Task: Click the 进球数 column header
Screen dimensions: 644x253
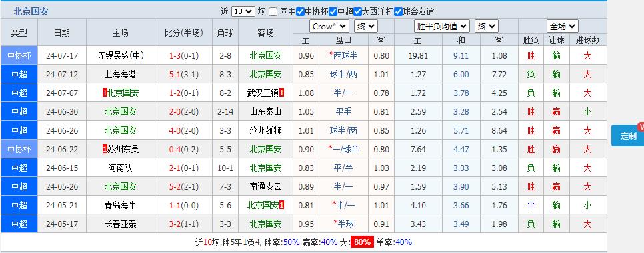Action: [588, 40]
